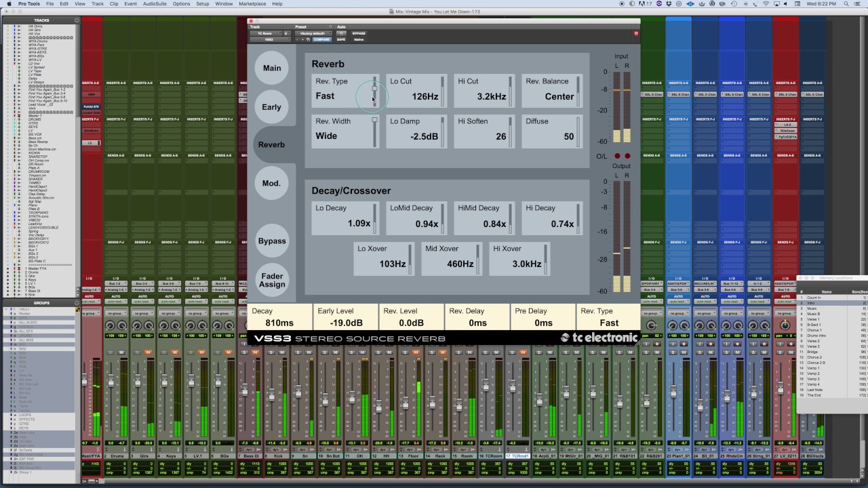The height and width of the screenshot is (488, 868).
Task: Select the Rev. Level 0.0dB bottom field
Action: click(412, 317)
